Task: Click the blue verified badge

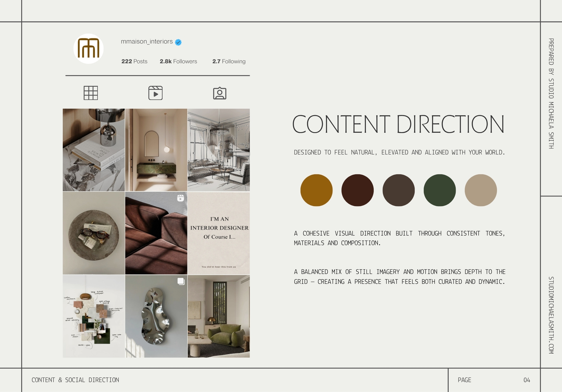Action: point(178,42)
